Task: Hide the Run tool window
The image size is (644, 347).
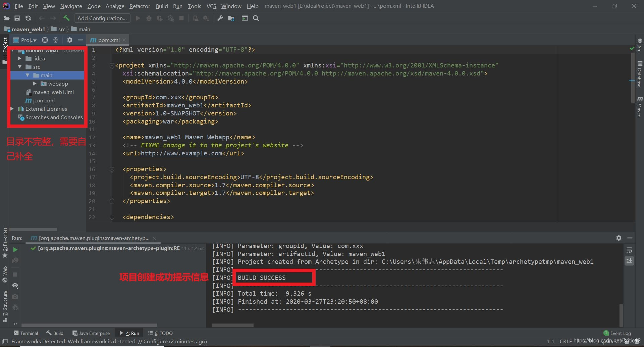Action: tap(630, 238)
